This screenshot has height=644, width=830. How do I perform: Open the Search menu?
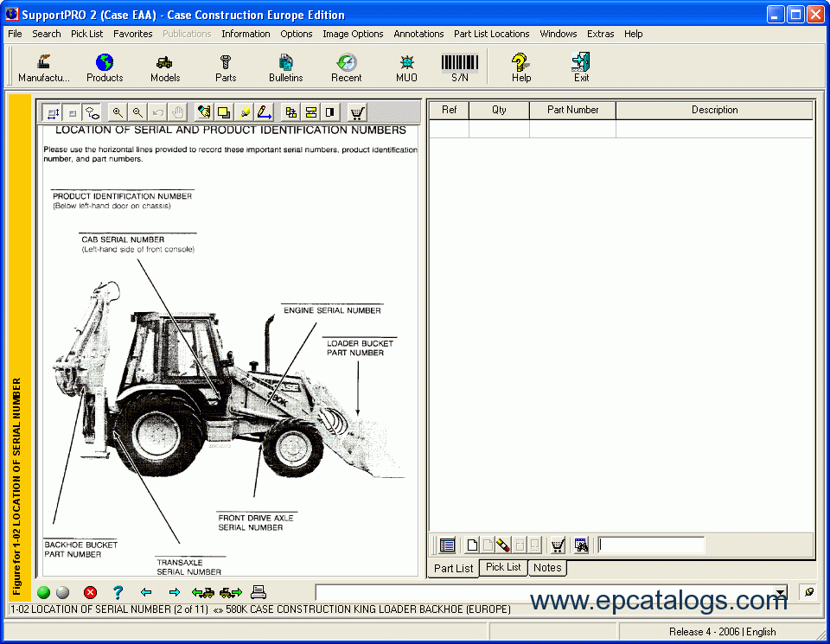tap(47, 34)
